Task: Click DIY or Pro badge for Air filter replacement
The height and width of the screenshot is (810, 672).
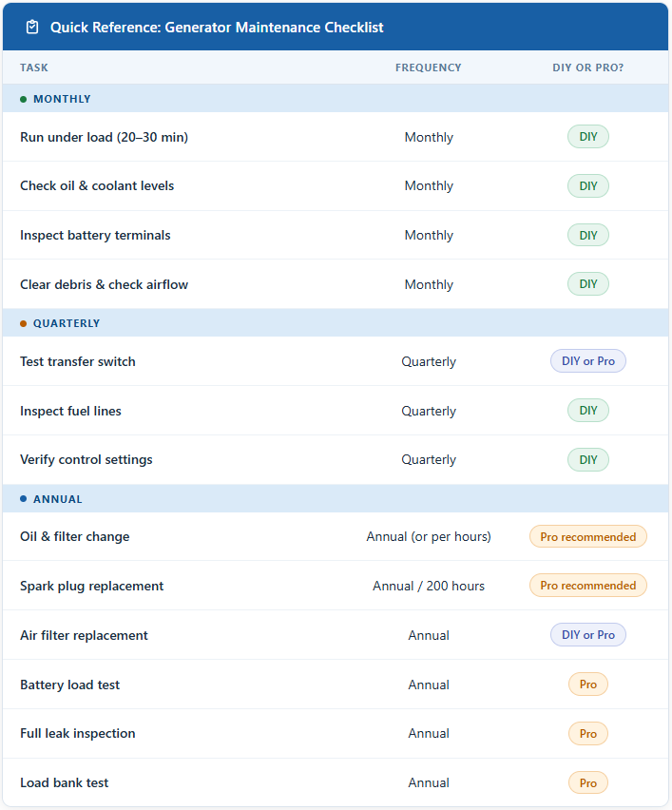Action: click(x=587, y=635)
